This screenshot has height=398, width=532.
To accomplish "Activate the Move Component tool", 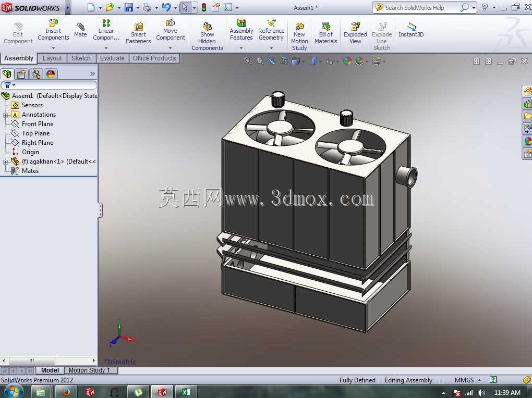I will (171, 30).
